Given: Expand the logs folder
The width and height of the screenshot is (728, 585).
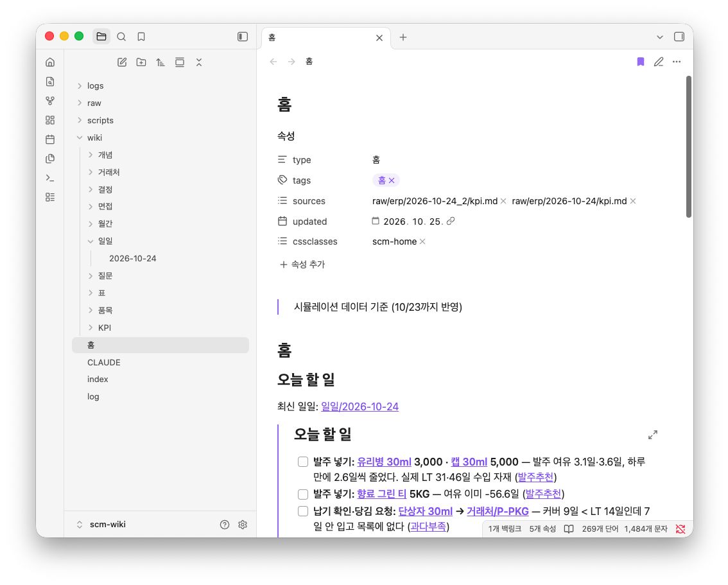Looking at the screenshot, I should [160, 86].
